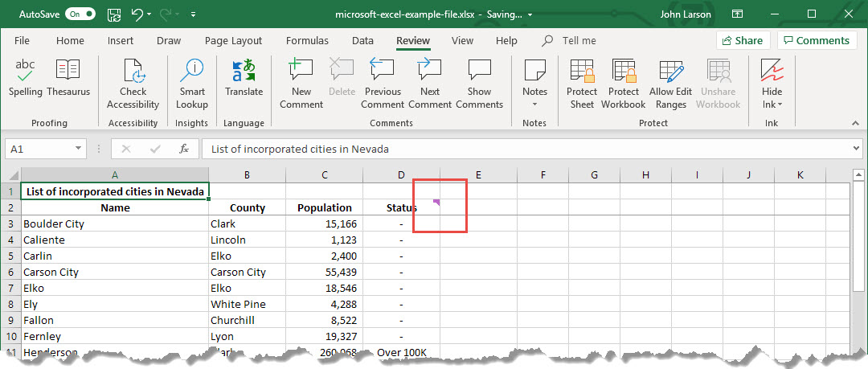868x369 pixels.
Task: Switch to the Formulas tab
Action: [x=307, y=41]
